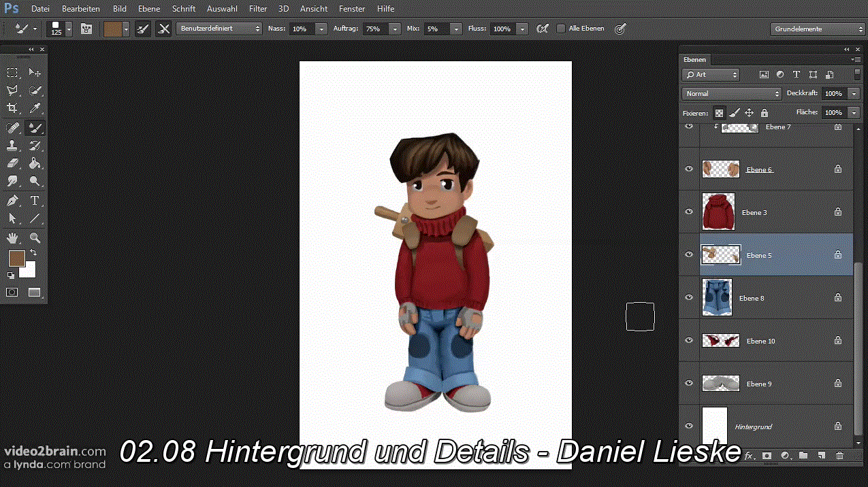Select the Crop tool
The width and height of the screenshot is (868, 487).
(12, 108)
